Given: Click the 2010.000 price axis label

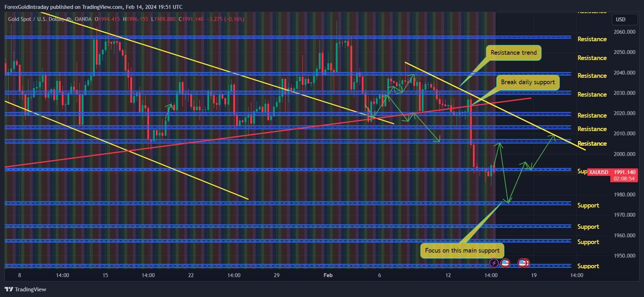Looking at the screenshot, I should pos(624,133).
